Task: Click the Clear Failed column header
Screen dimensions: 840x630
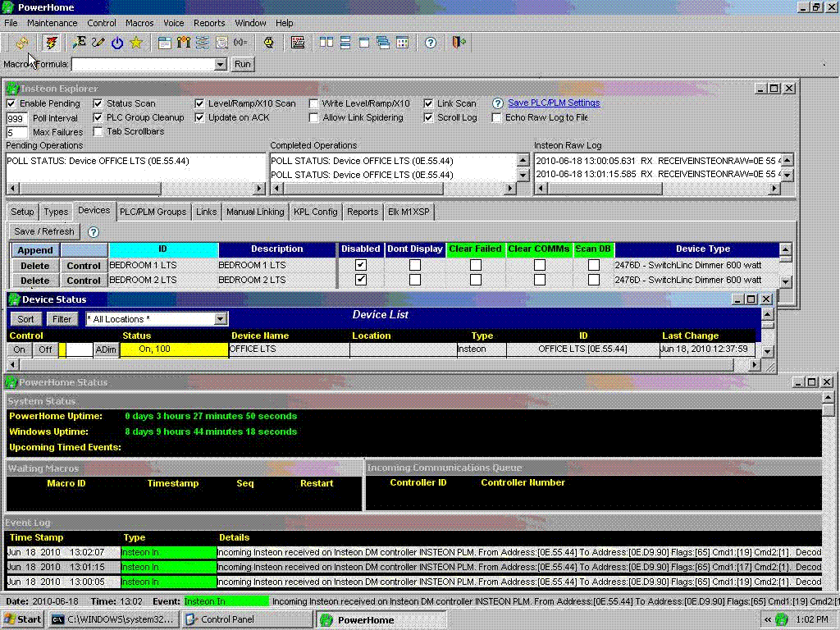Action: pos(475,249)
